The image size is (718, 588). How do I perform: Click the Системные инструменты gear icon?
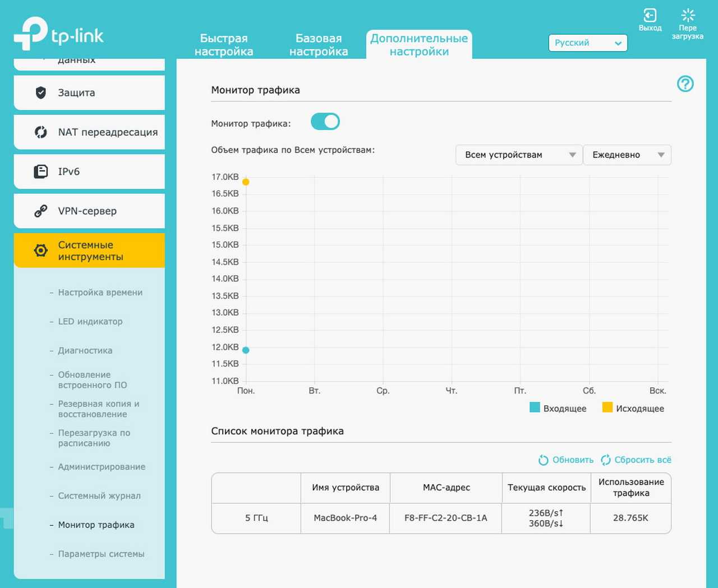(41, 251)
